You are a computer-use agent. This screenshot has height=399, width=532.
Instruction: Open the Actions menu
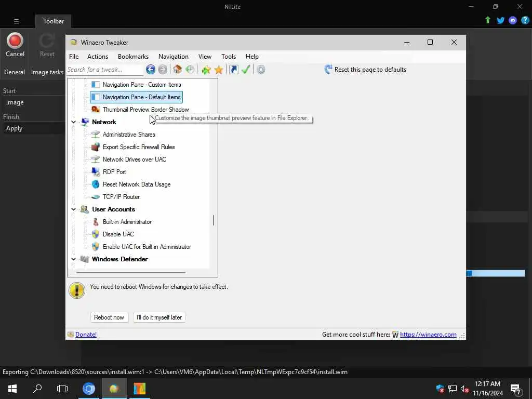tap(98, 57)
